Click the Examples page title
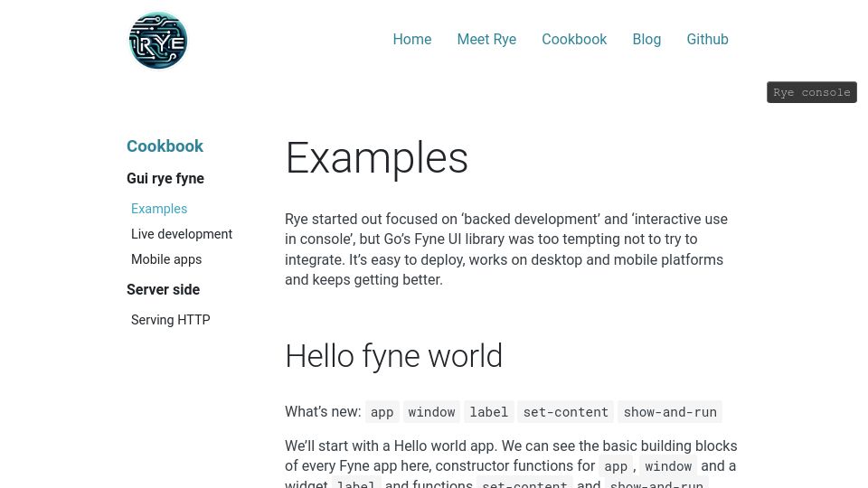 (x=376, y=158)
